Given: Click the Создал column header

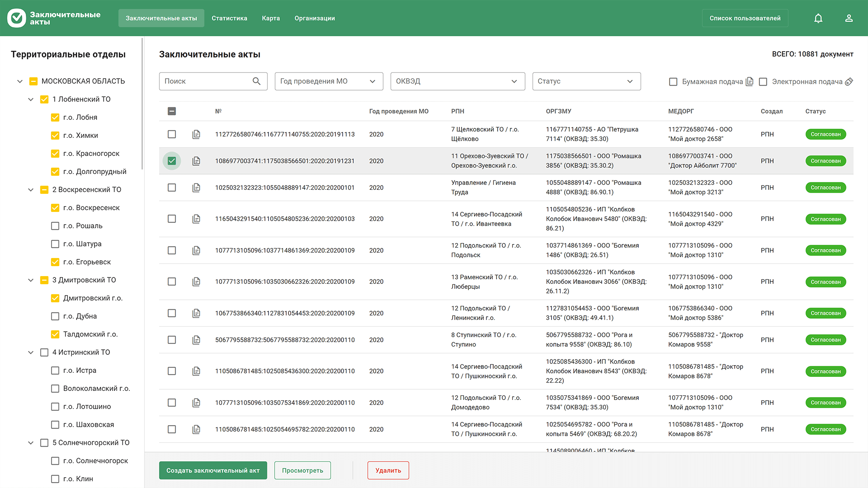Looking at the screenshot, I should [x=771, y=111].
